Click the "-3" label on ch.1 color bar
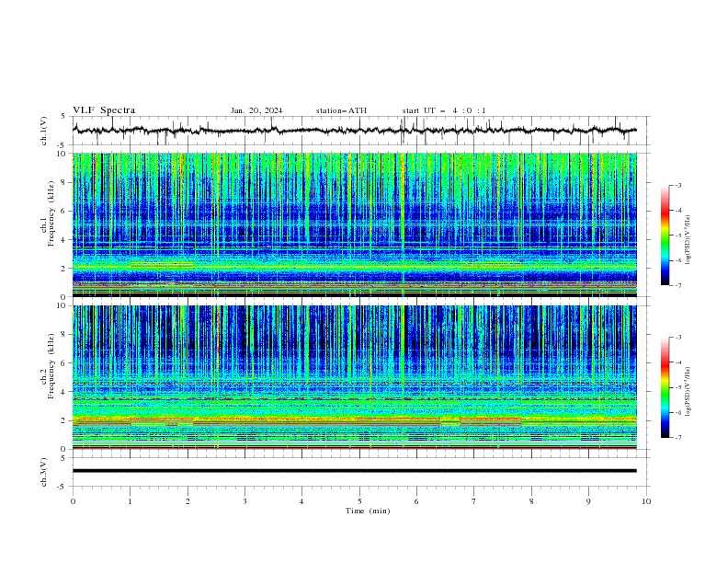Screen dimensions: 728x563 click(x=677, y=185)
